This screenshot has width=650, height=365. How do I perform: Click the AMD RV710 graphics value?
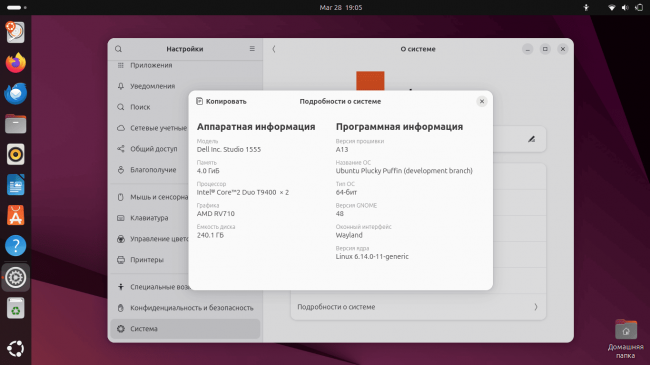point(216,214)
